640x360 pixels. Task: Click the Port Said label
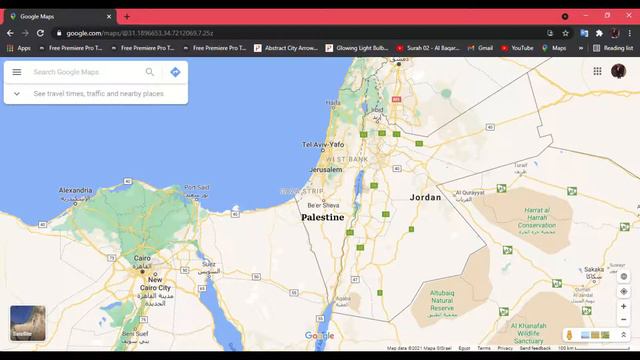[x=197, y=187]
